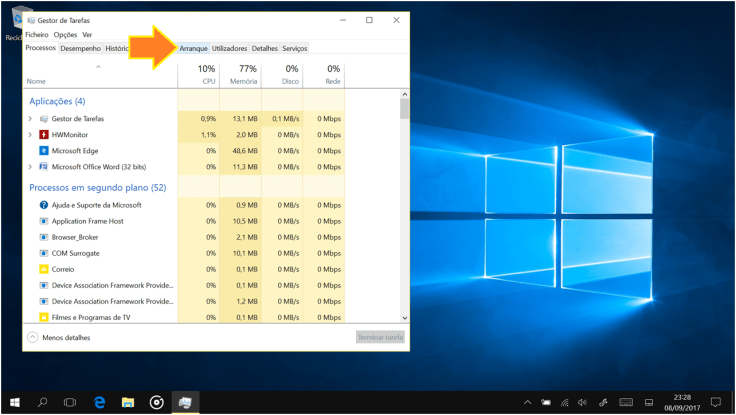Open the Opções menu
Screen dimensions: 736x415
pyautogui.click(x=65, y=35)
